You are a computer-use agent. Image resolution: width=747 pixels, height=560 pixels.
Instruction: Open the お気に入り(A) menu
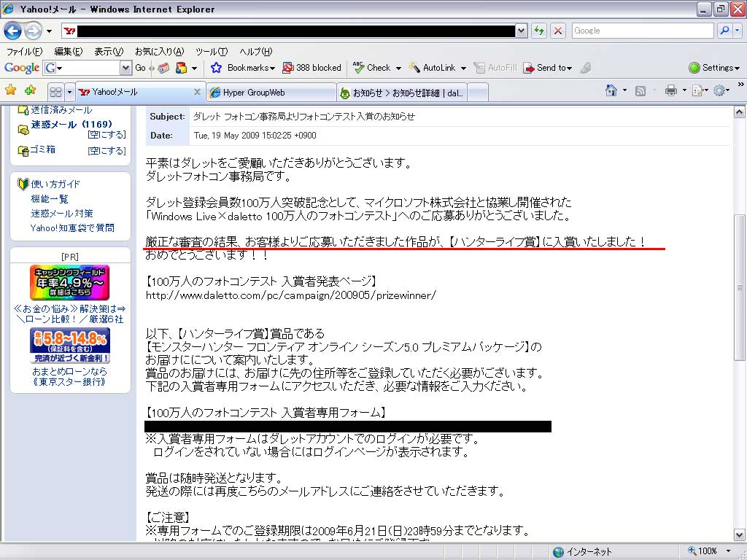[x=159, y=52]
